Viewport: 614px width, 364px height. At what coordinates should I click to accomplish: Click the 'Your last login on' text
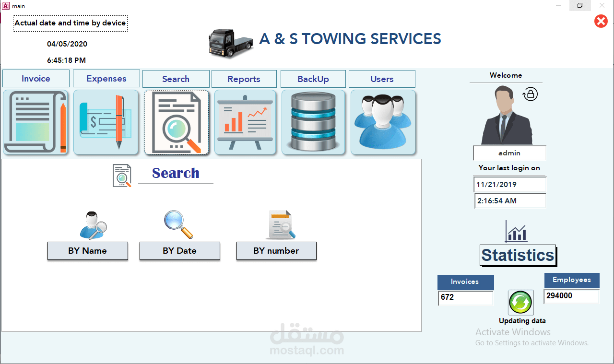(x=509, y=168)
